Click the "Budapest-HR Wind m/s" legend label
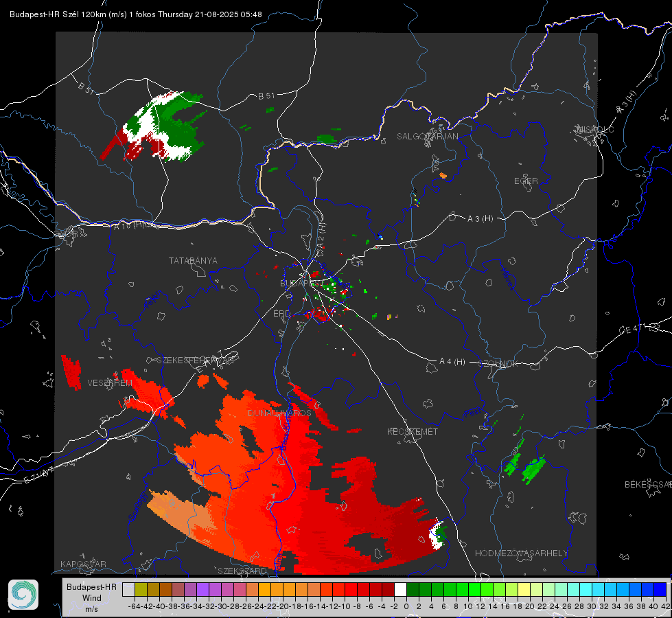Image resolution: width=672 pixels, height=618 pixels. [x=92, y=597]
